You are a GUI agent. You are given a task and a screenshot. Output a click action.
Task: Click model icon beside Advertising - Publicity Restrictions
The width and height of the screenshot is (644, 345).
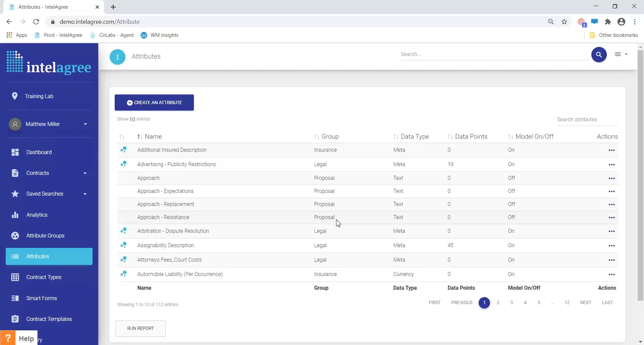(x=123, y=164)
